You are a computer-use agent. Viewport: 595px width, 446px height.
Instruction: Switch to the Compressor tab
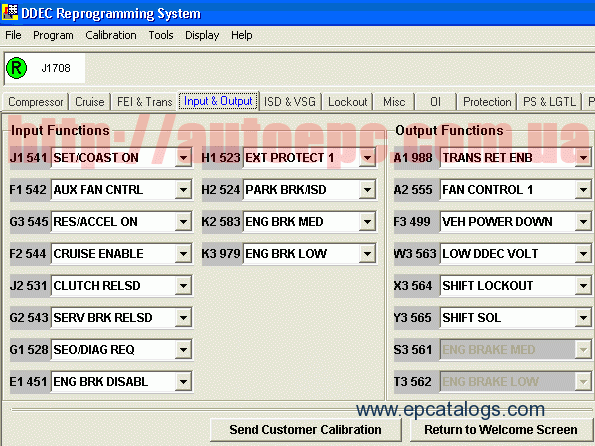click(36, 102)
